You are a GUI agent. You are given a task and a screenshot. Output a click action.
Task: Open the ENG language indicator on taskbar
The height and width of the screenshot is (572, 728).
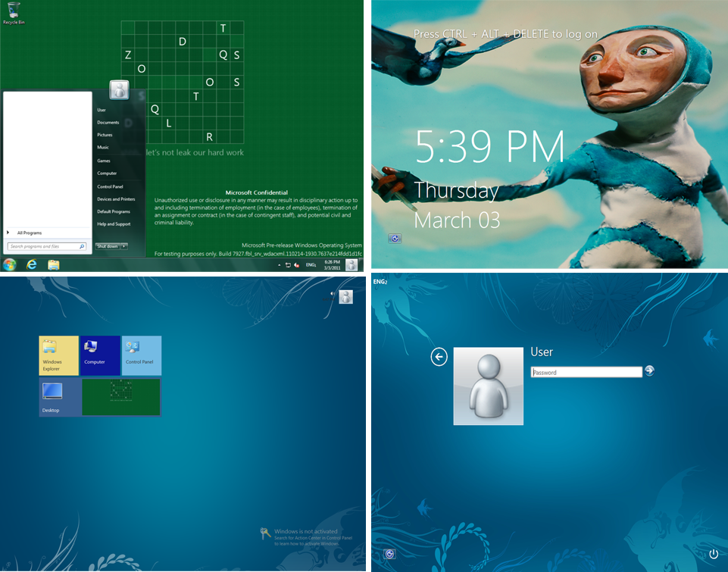(x=311, y=265)
